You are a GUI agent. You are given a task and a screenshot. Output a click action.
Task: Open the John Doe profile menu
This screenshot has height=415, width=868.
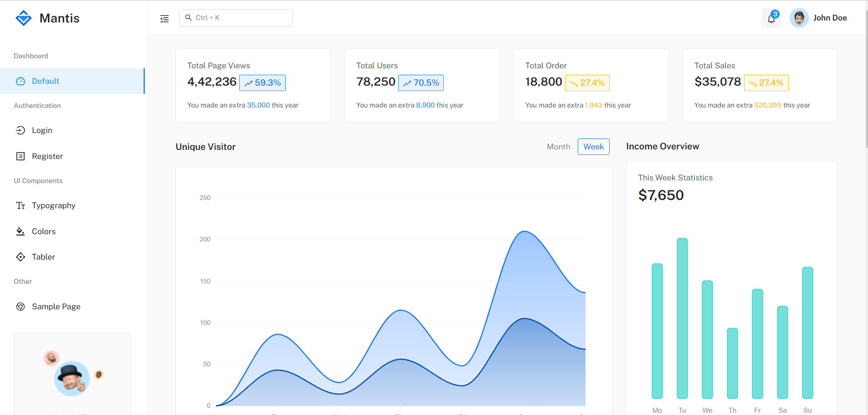pos(818,18)
